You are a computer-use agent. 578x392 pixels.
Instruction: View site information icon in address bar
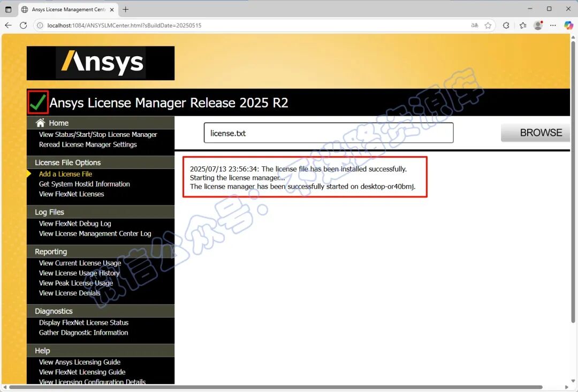pos(40,26)
